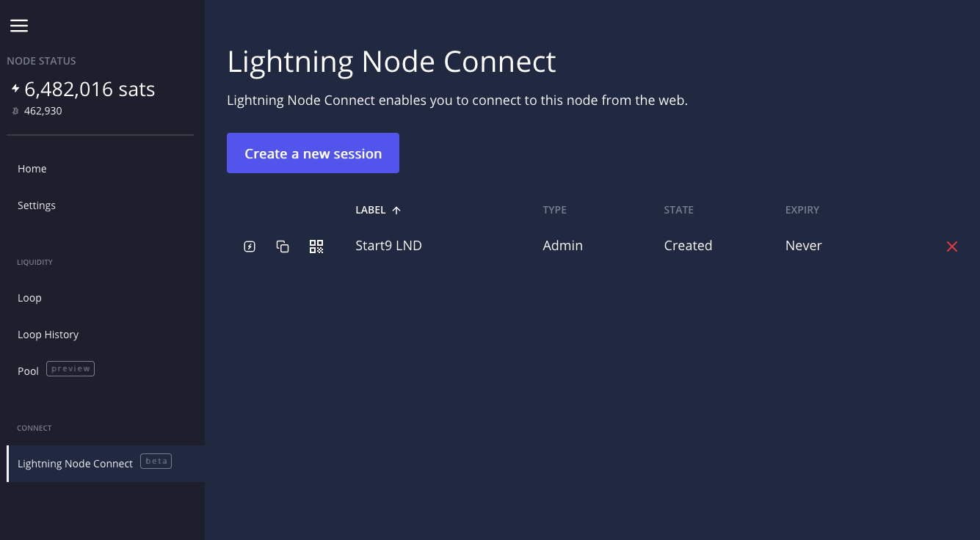The image size is (980, 540).
Task: Reveal the pairing phrase for Start9 LND session
Action: [x=250, y=247]
